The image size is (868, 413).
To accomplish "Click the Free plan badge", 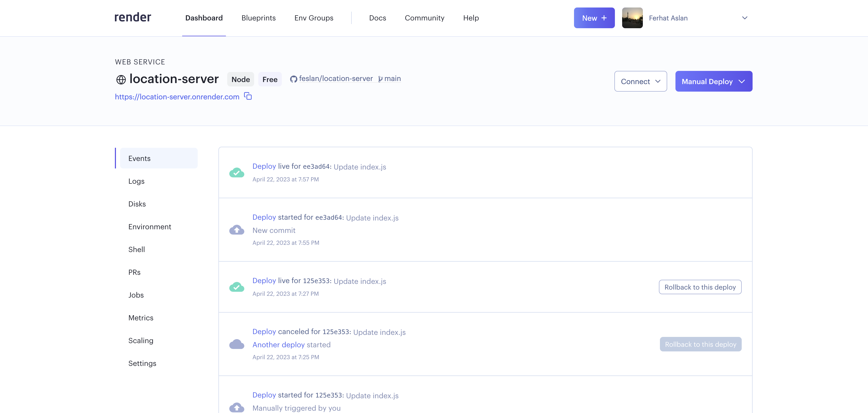I will [270, 79].
